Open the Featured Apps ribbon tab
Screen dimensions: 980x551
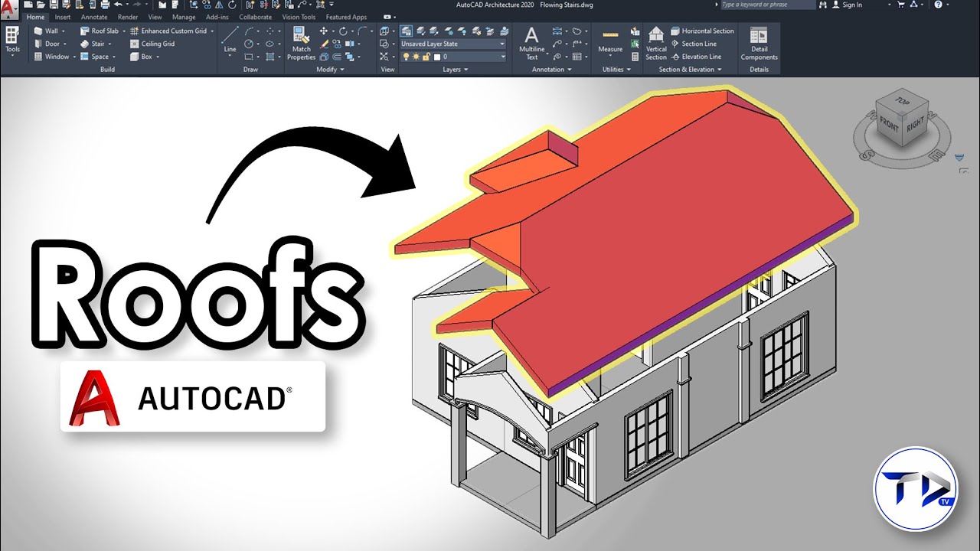coord(346,17)
